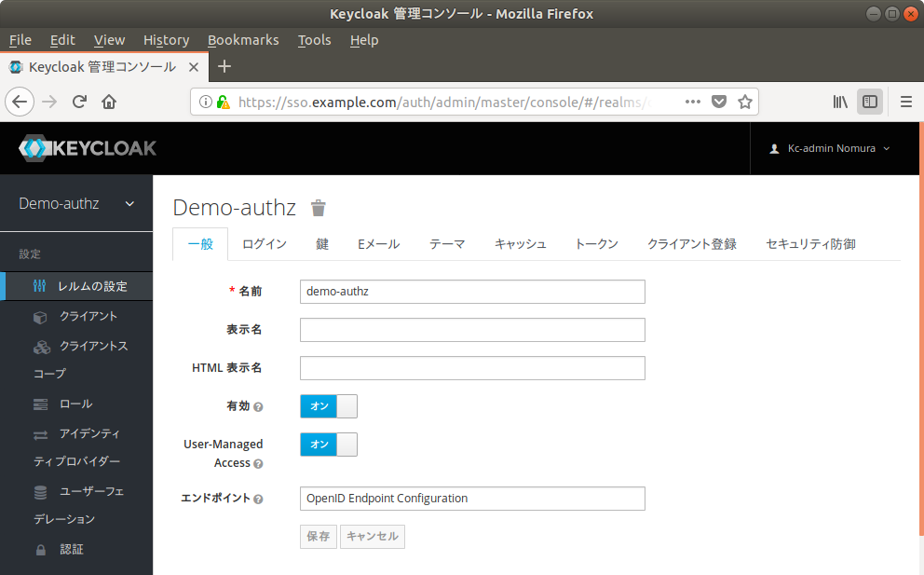The width and height of the screenshot is (924, 575).
Task: Open the Bookmarks menu
Action: [x=243, y=40]
